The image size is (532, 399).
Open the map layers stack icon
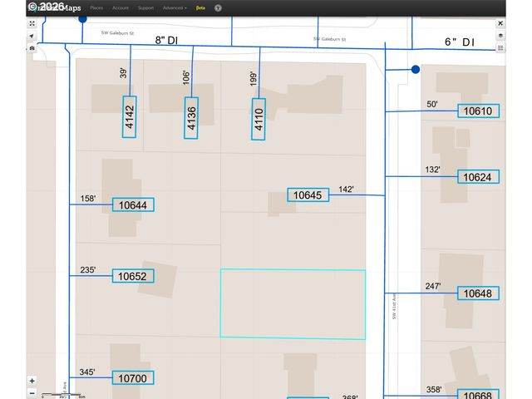click(500, 36)
